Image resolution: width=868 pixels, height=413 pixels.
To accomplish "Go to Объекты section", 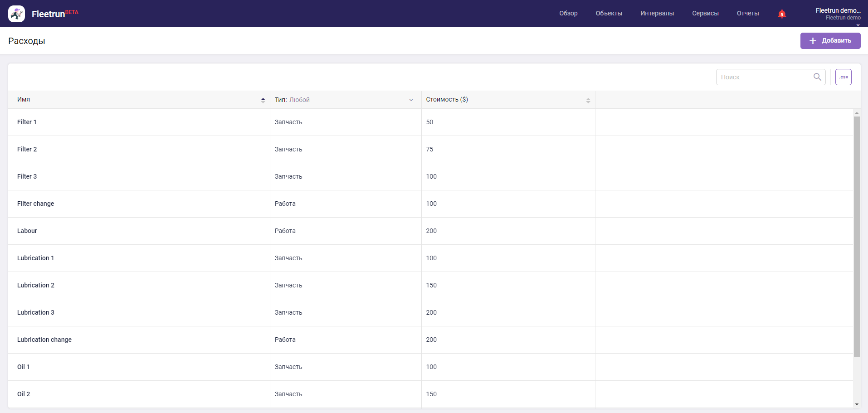I will pos(609,14).
